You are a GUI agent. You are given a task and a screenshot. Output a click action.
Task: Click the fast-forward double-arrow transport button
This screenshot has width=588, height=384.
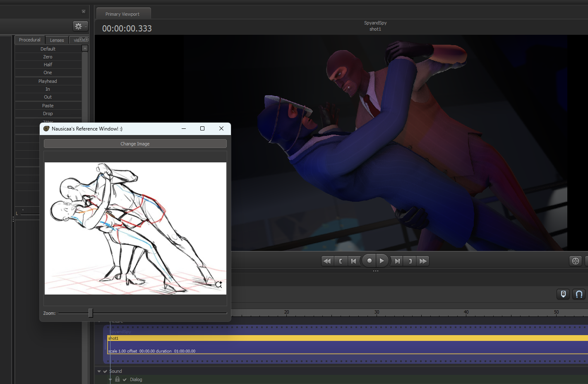pos(423,261)
